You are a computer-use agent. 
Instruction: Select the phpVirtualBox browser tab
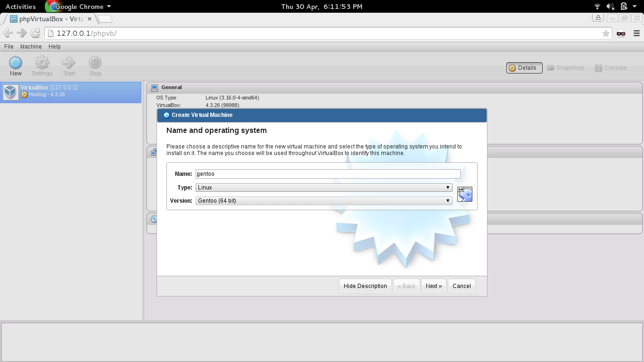point(51,19)
